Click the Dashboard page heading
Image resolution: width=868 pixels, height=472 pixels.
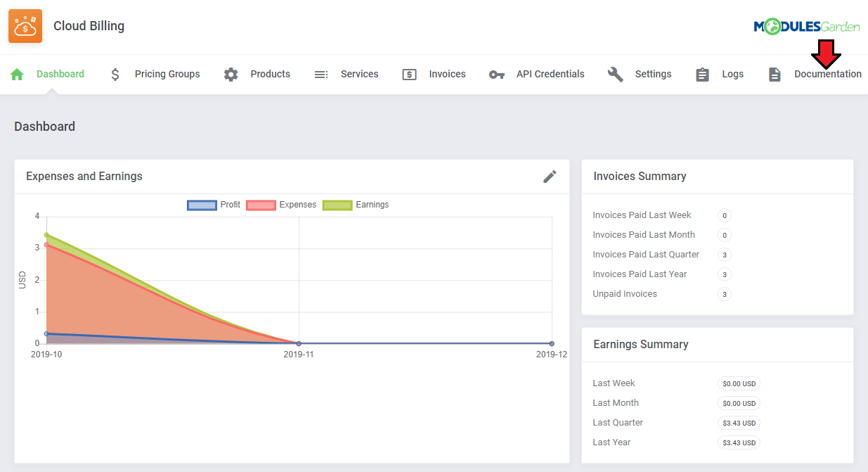[x=44, y=127]
